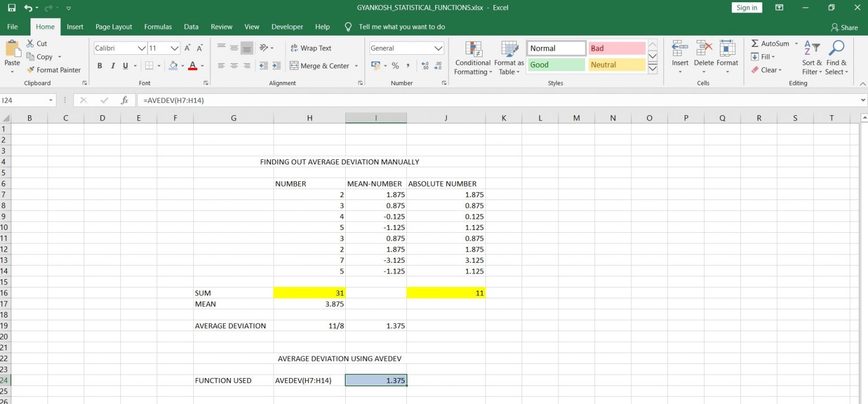Open Conditional Formatting options

click(x=472, y=57)
